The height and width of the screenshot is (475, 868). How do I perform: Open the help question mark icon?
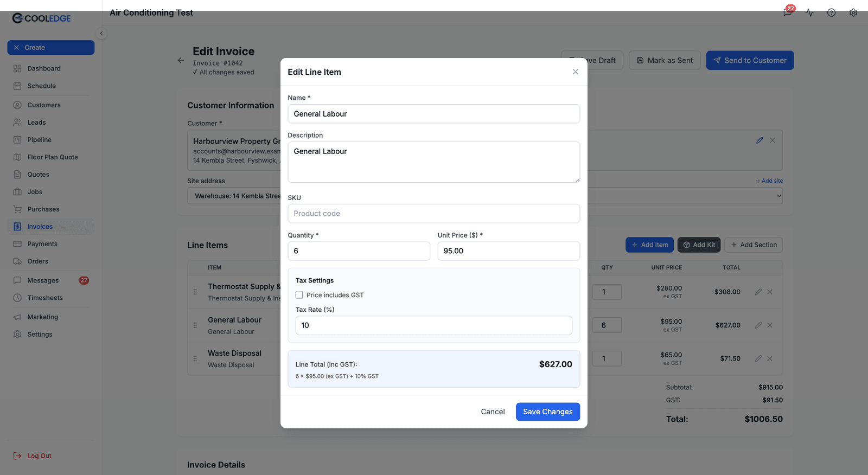tap(831, 12)
